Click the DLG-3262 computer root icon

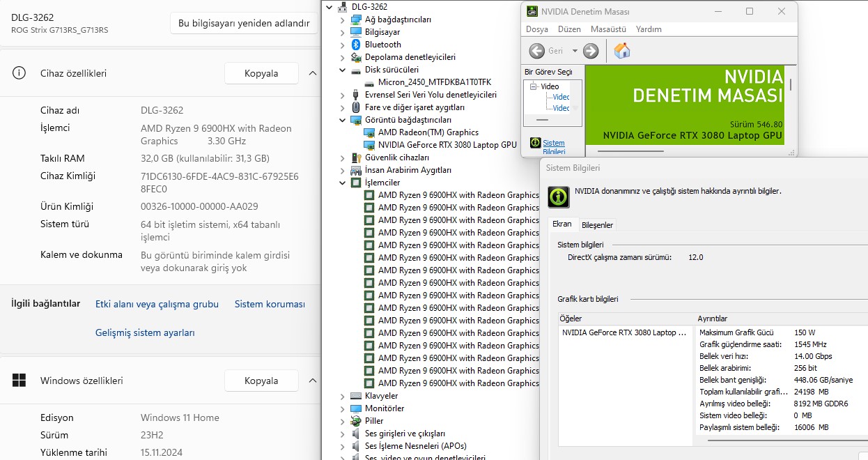pyautogui.click(x=343, y=7)
